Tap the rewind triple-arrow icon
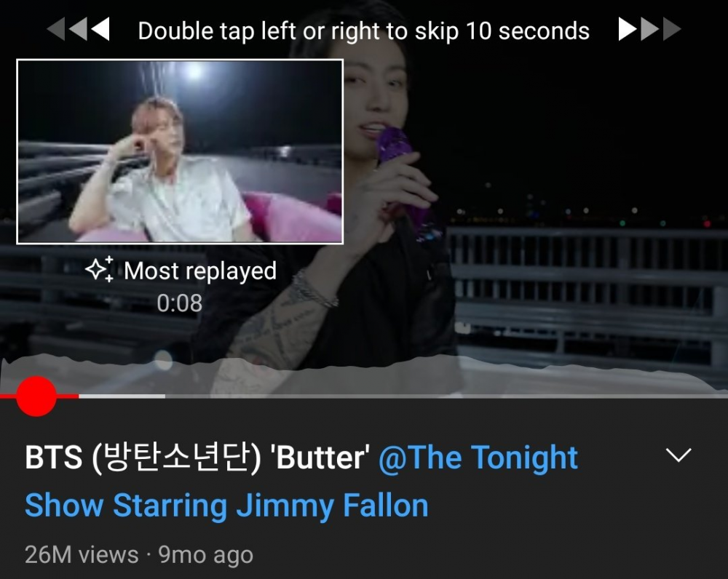Image resolution: width=728 pixels, height=579 pixels. click(x=78, y=29)
